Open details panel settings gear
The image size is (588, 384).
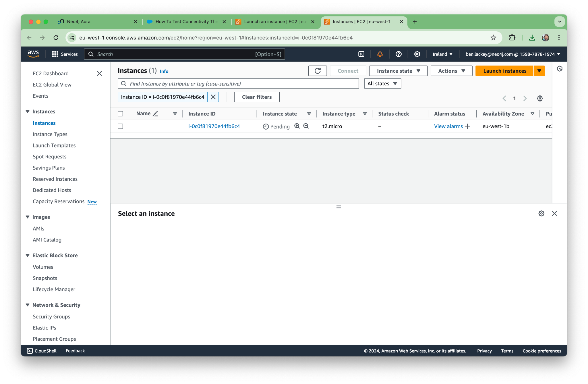tap(541, 213)
